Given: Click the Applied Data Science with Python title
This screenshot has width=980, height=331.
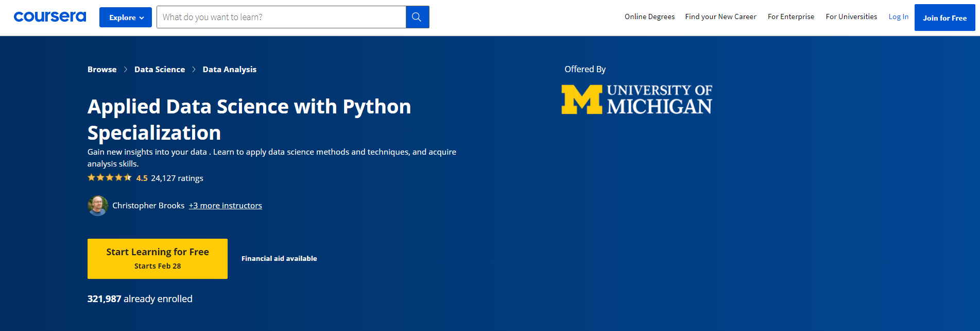Looking at the screenshot, I should (x=249, y=120).
